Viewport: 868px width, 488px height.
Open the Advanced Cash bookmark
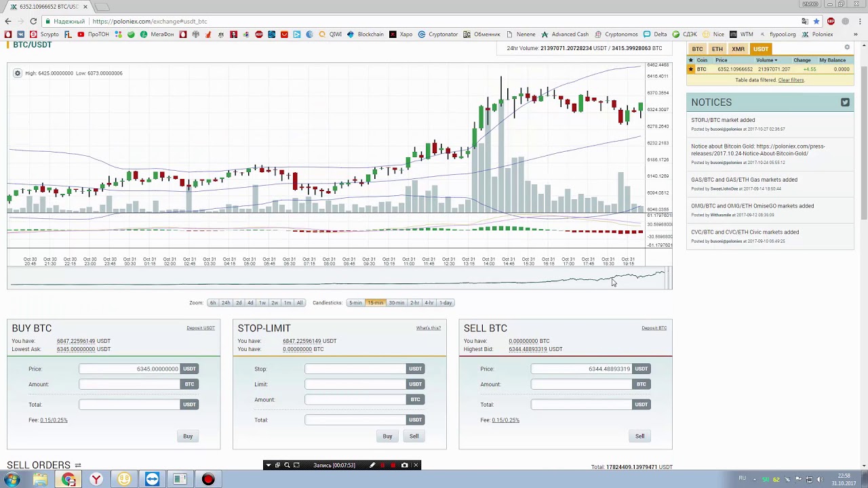pyautogui.click(x=564, y=34)
